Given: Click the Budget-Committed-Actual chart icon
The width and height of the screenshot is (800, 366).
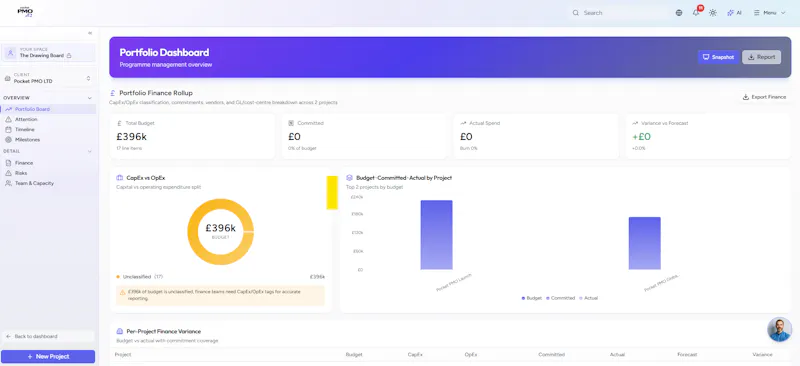Looking at the screenshot, I should tap(349, 178).
